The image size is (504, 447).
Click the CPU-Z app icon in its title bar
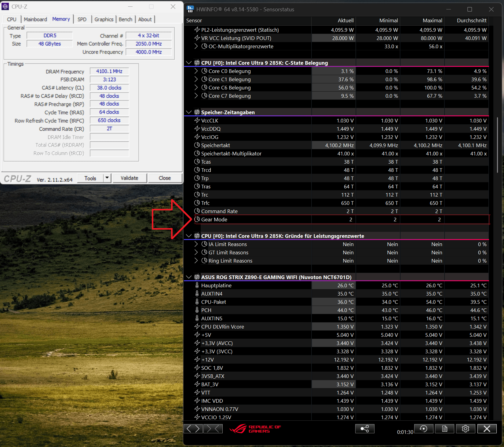tap(5, 6)
